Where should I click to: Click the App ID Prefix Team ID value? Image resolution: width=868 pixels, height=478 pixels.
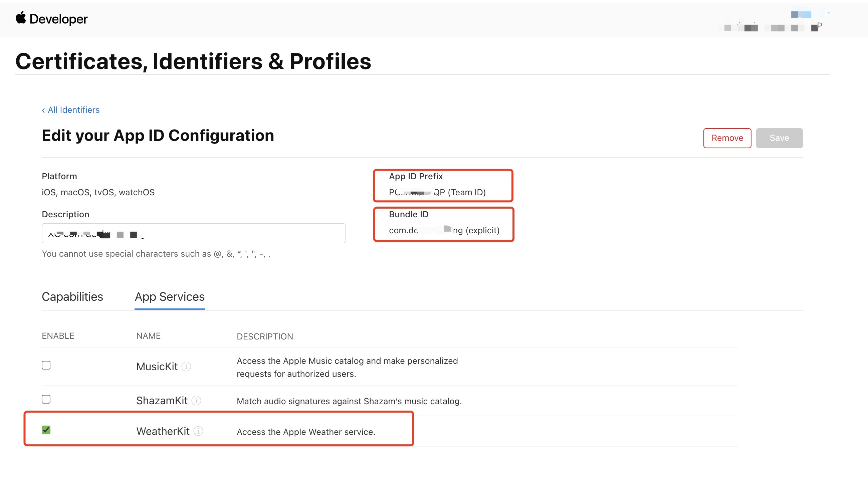(437, 192)
